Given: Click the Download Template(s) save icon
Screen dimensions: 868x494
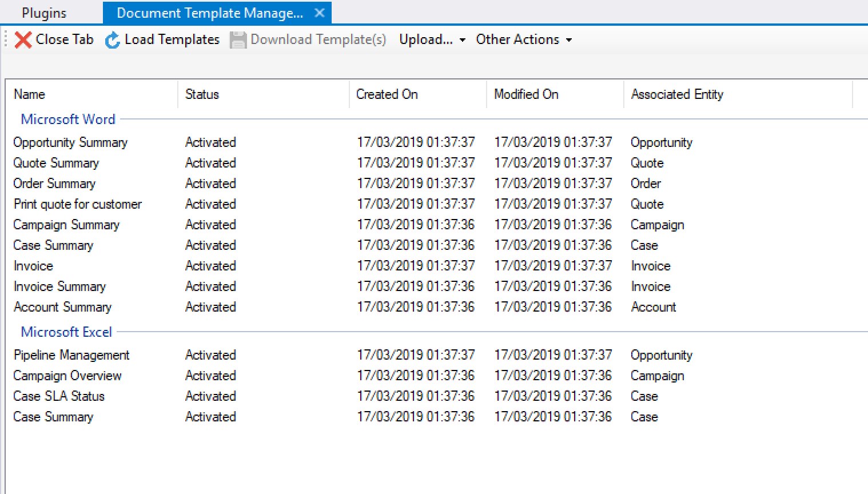Looking at the screenshot, I should pyautogui.click(x=238, y=39).
